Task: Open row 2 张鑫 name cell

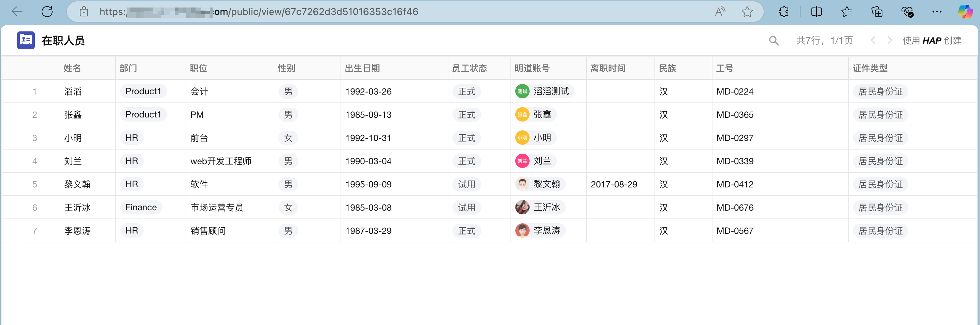Action: (73, 115)
